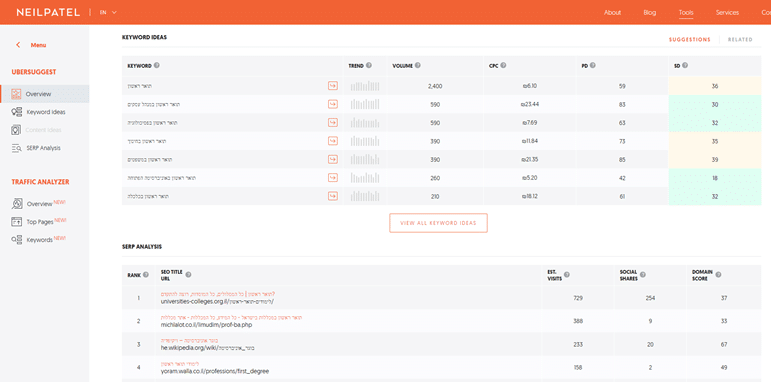Click arrow icon in the 11.84 CPC row
771x382 pixels.
point(333,141)
